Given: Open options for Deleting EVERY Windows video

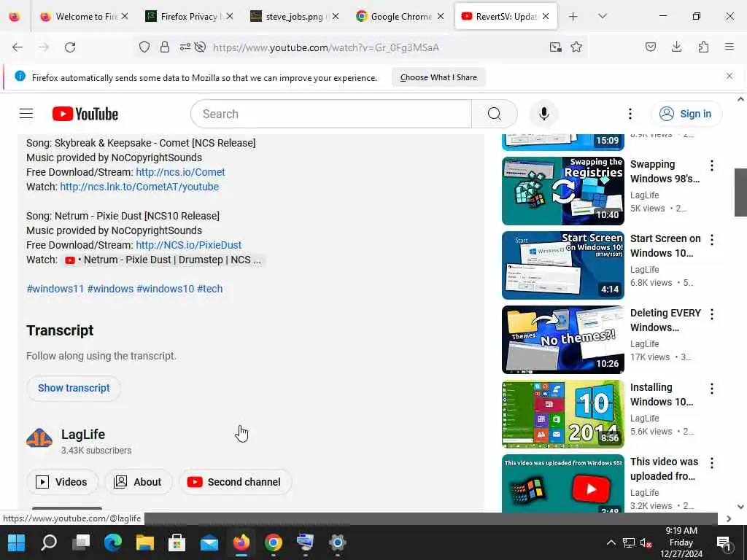Looking at the screenshot, I should pos(712,314).
